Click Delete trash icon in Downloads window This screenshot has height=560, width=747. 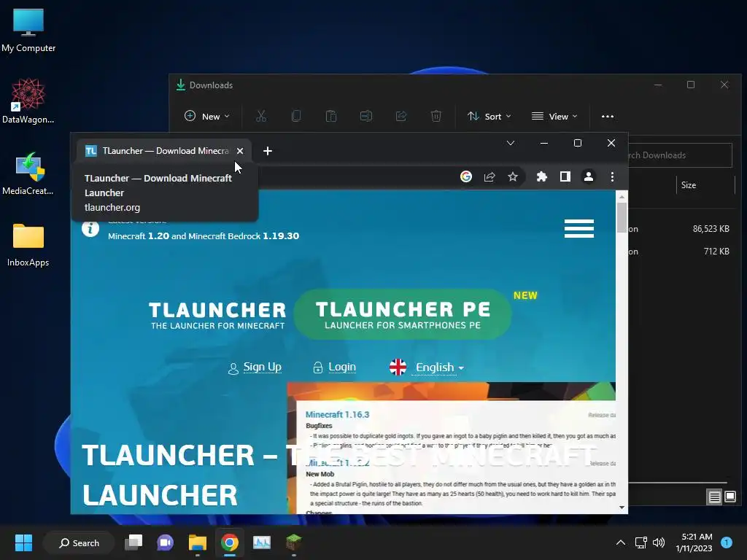pos(436,116)
